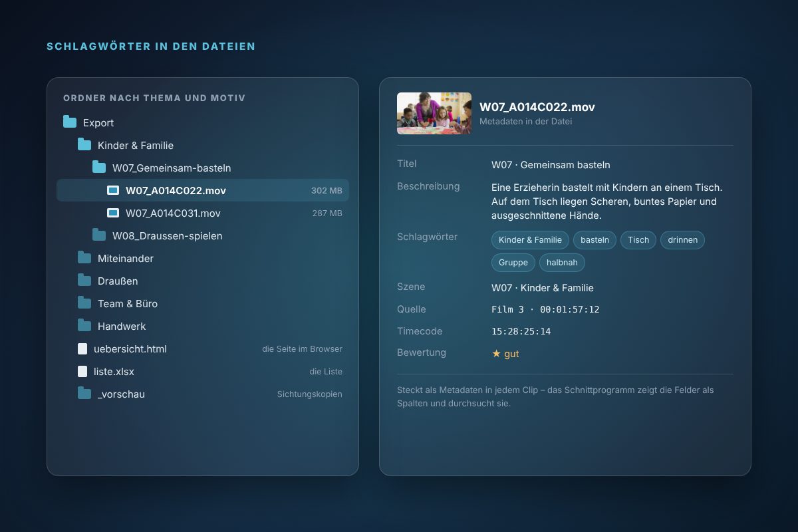
Task: Click the Team & Büro folder icon
Action: click(84, 303)
